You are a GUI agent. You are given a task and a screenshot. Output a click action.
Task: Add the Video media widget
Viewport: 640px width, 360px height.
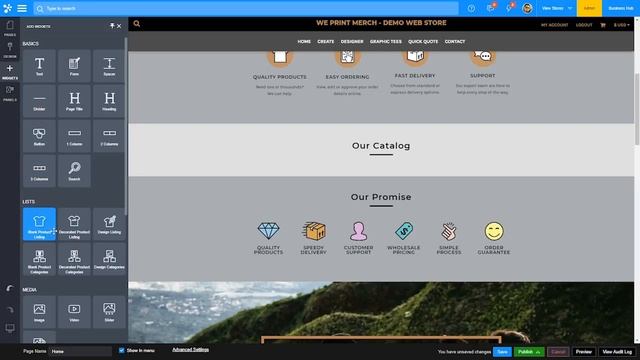74,312
